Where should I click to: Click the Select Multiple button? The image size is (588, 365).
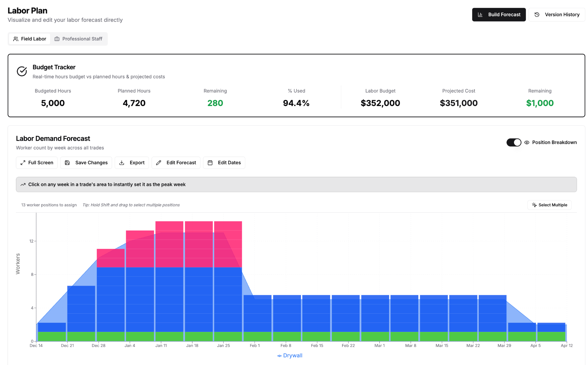549,205
